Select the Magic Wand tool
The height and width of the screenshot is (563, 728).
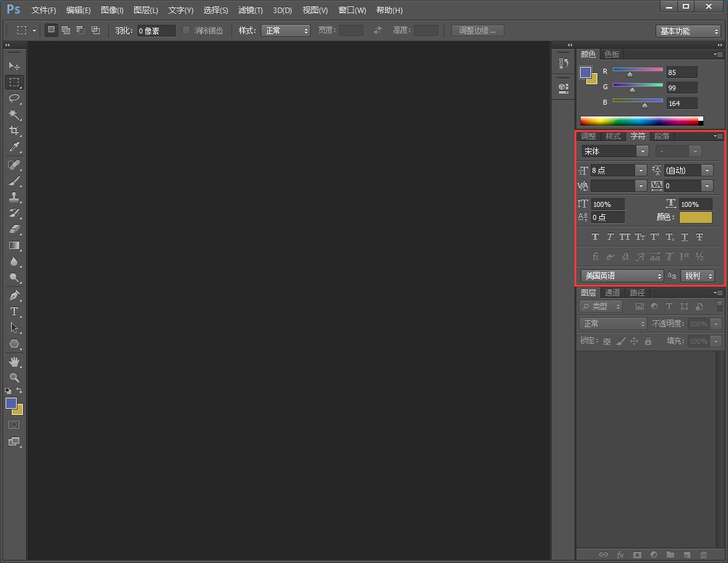pyautogui.click(x=14, y=115)
